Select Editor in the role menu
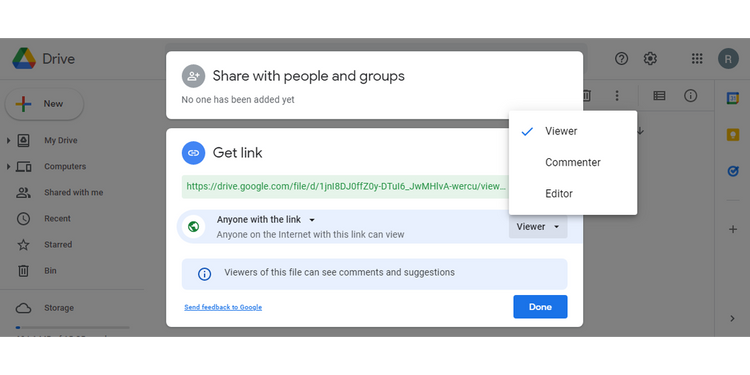This screenshot has height=375, width=750. click(573, 193)
